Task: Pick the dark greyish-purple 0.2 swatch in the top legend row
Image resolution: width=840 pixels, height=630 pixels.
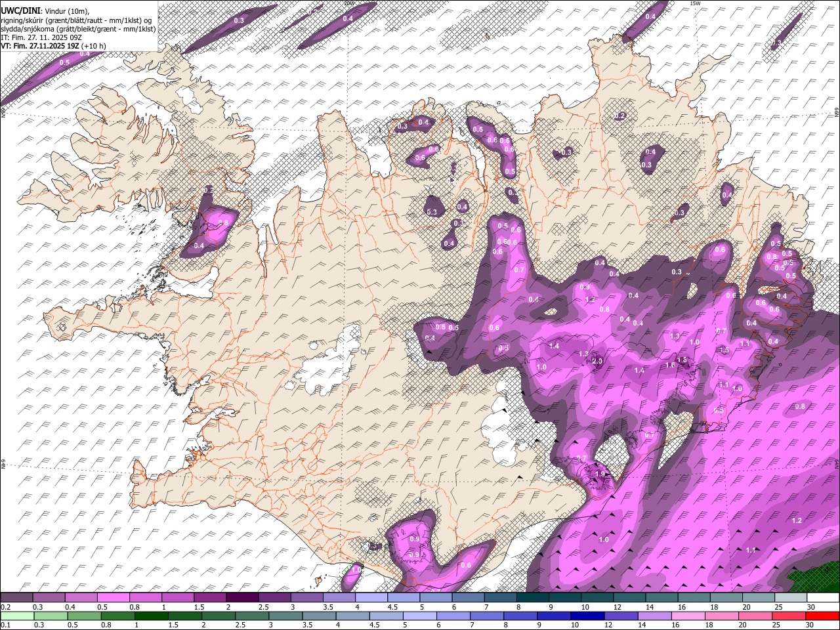Action: click(x=16, y=598)
